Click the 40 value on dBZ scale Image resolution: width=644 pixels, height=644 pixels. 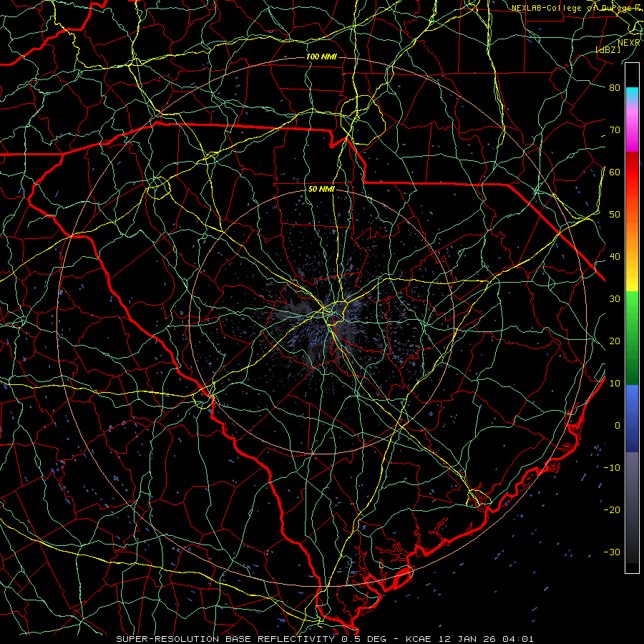615,257
